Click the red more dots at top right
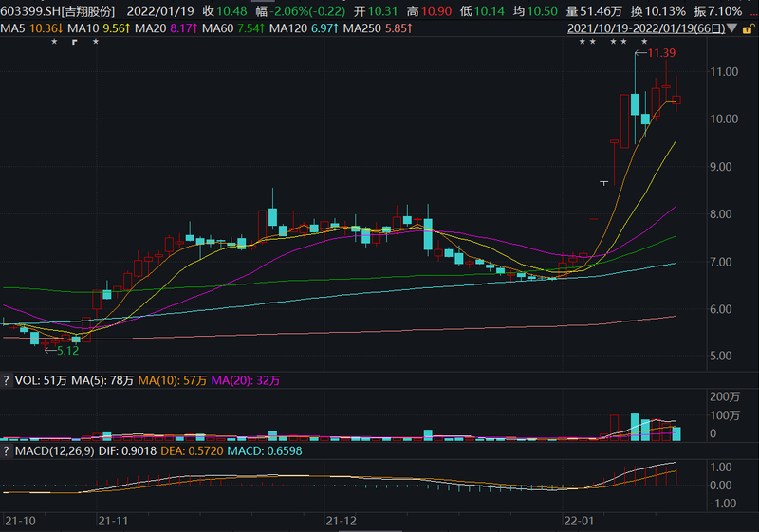Image resolution: width=759 pixels, height=532 pixels. pos(752,11)
